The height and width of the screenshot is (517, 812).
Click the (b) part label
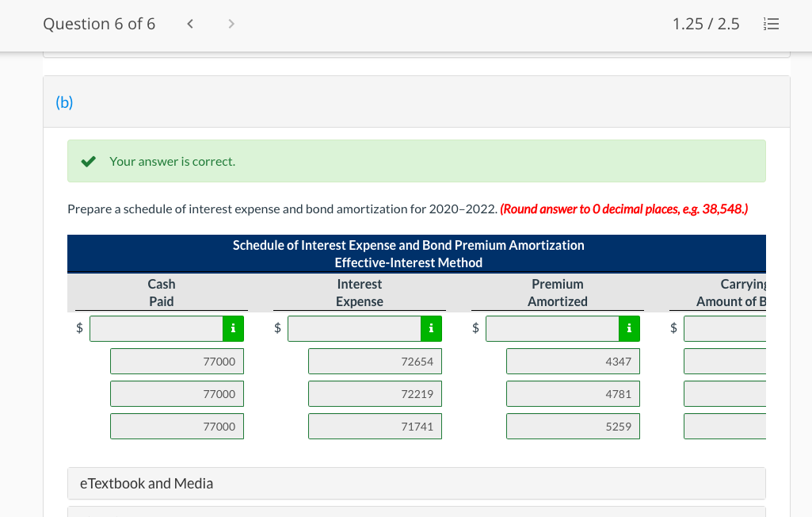(x=64, y=102)
